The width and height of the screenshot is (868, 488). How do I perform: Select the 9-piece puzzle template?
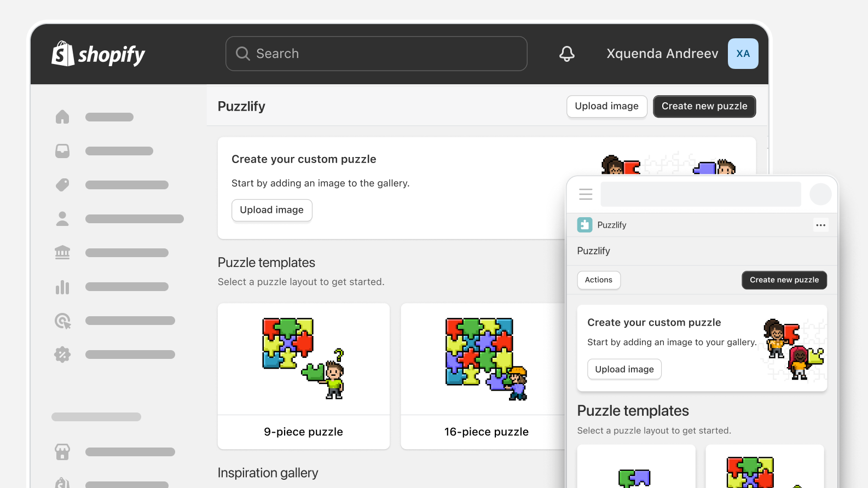[304, 376]
